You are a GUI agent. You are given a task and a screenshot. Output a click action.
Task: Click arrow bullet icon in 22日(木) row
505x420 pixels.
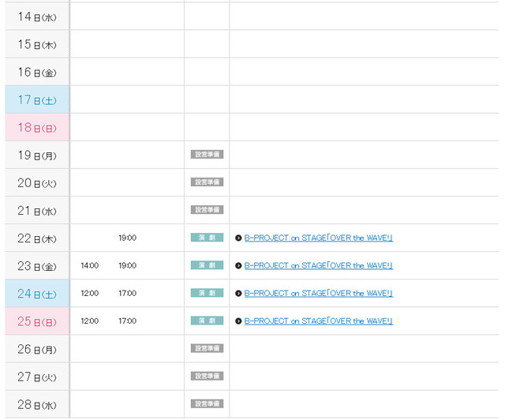(238, 238)
